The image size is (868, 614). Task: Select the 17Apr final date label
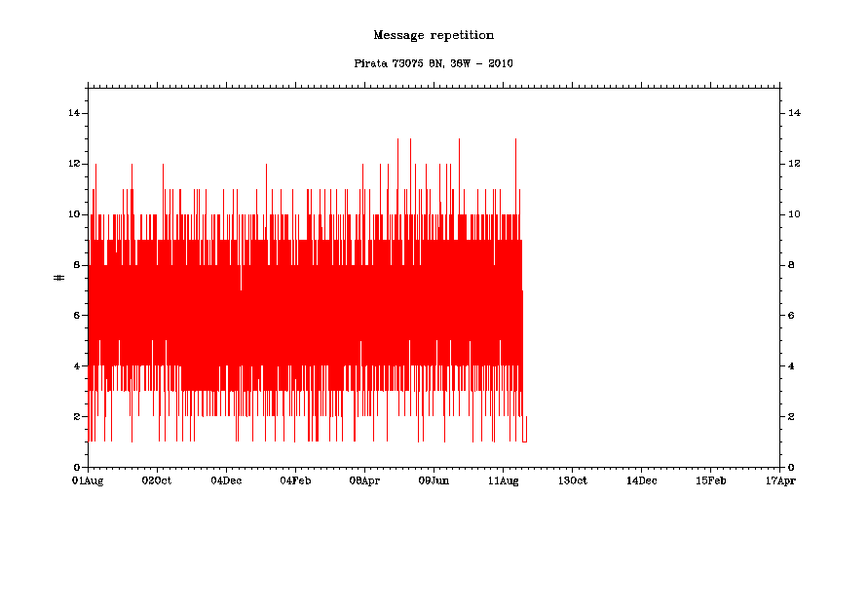pyautogui.click(x=779, y=480)
